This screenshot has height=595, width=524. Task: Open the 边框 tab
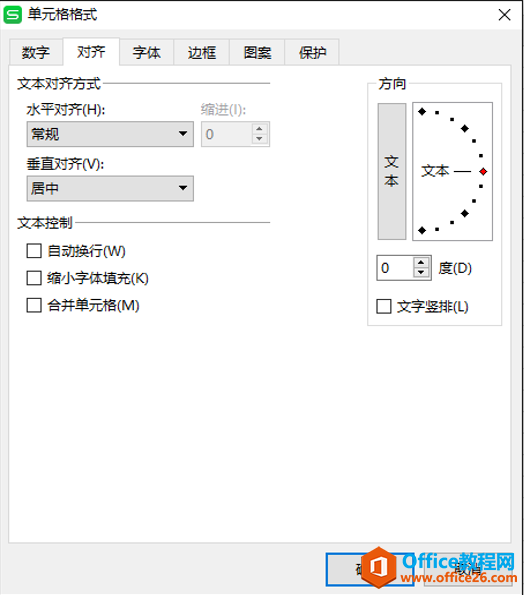click(x=202, y=52)
